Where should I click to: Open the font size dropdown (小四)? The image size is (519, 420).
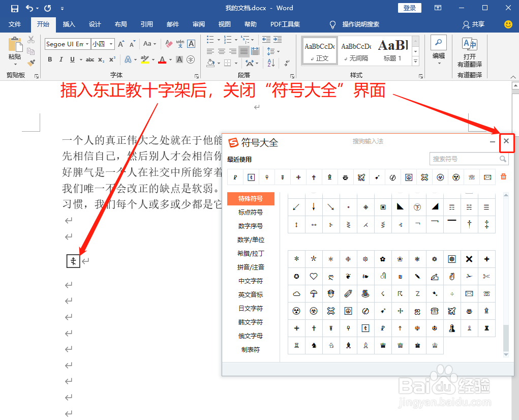111,44
